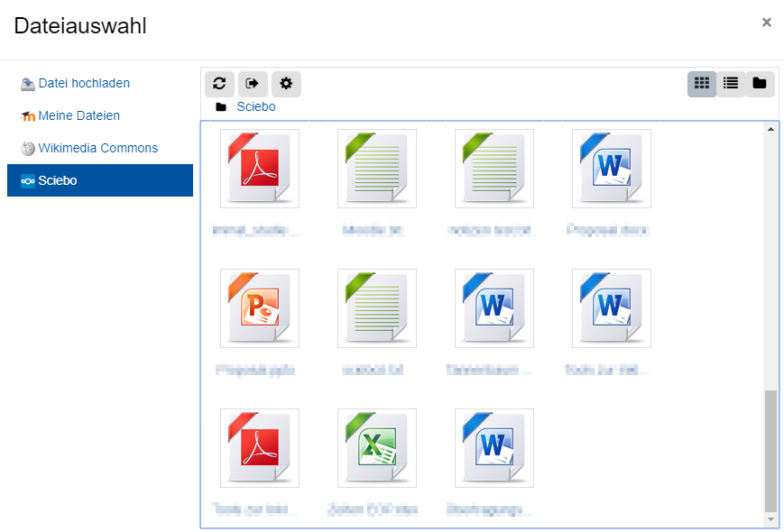Click the logout icon in toolbar
784x532 pixels.
(253, 84)
